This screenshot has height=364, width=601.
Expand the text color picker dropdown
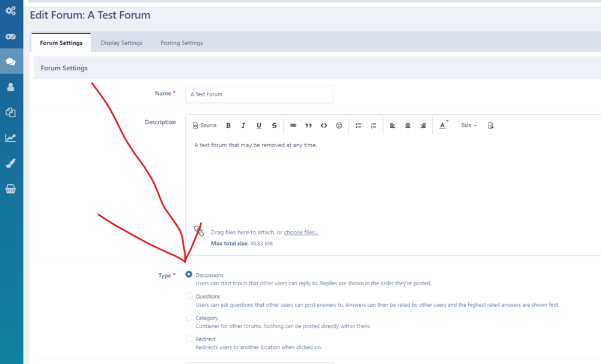tap(443, 126)
